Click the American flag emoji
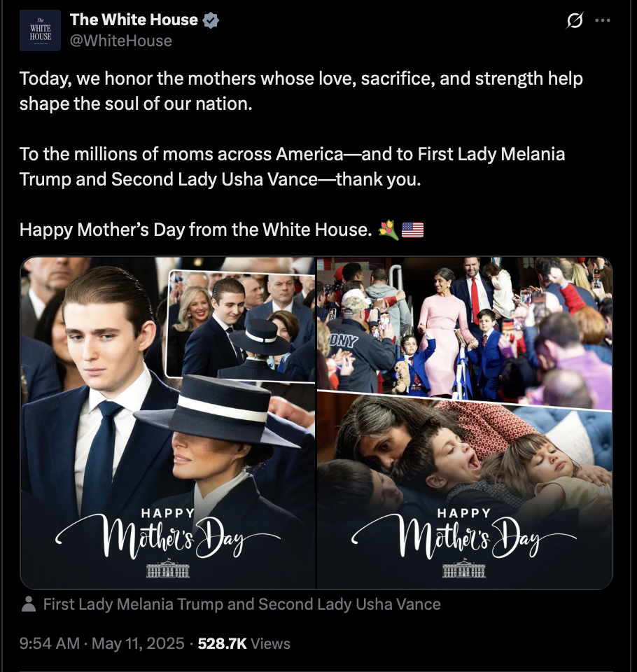637x672 pixels. (412, 230)
